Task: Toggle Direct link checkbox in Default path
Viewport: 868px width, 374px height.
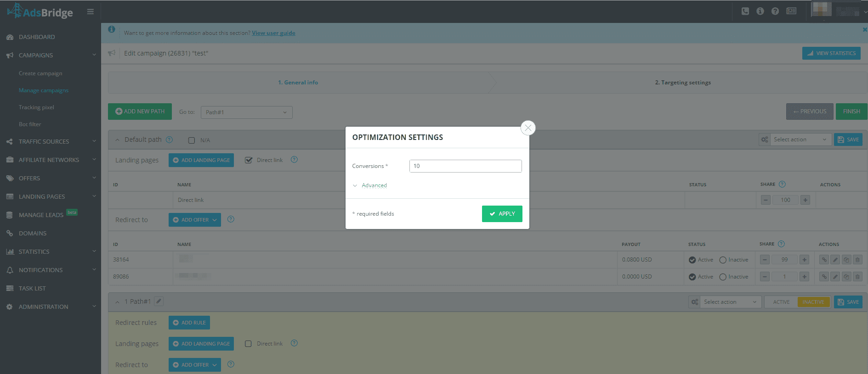Action: coord(249,160)
